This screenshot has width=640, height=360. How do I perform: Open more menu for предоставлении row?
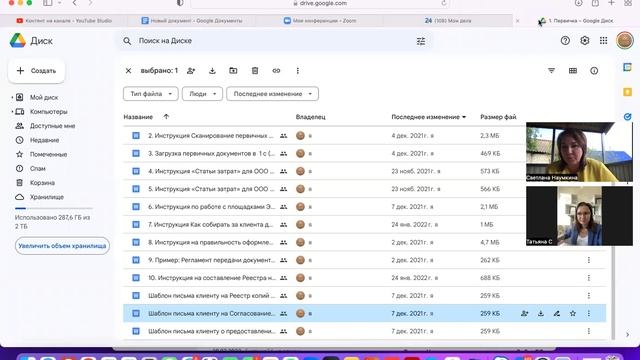coord(589,331)
